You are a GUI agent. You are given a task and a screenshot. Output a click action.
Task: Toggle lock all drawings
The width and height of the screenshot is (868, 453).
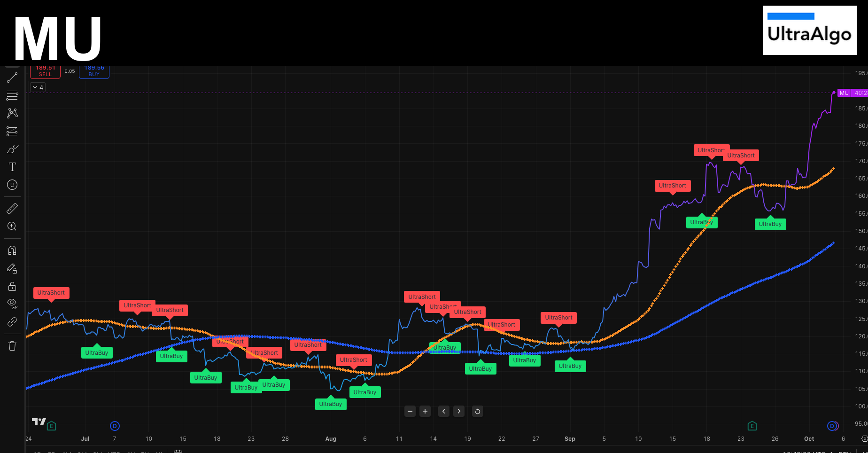(x=12, y=286)
